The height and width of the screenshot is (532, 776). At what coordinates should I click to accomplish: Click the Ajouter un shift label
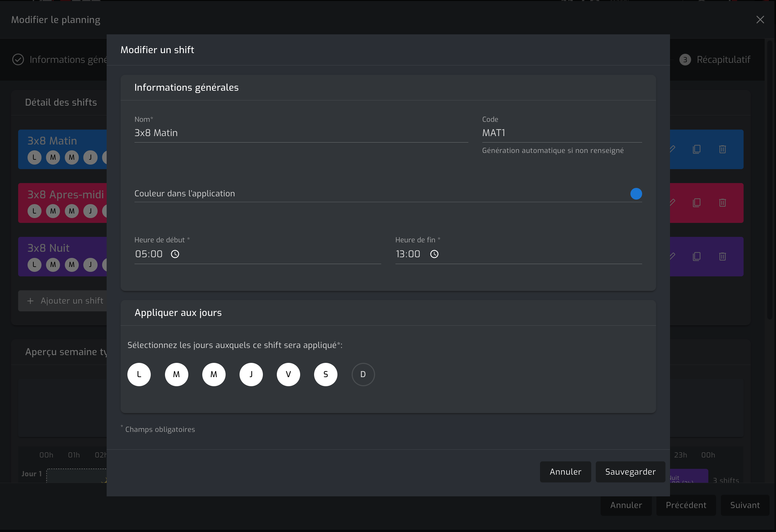pyautogui.click(x=72, y=301)
